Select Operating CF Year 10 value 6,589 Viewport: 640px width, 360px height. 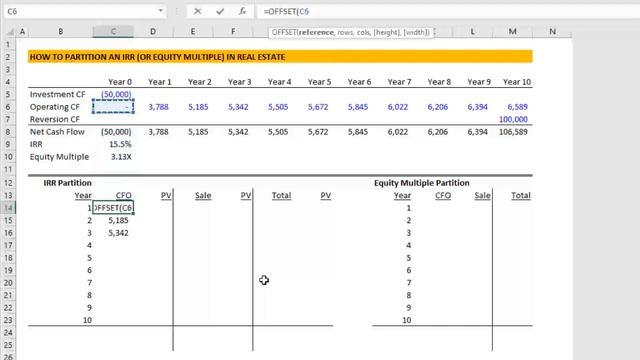tap(517, 107)
